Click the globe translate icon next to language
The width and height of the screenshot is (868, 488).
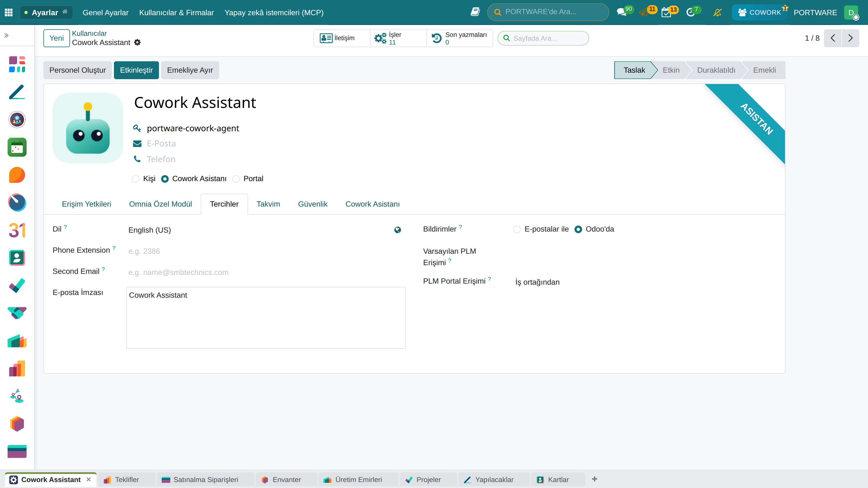[x=398, y=230]
